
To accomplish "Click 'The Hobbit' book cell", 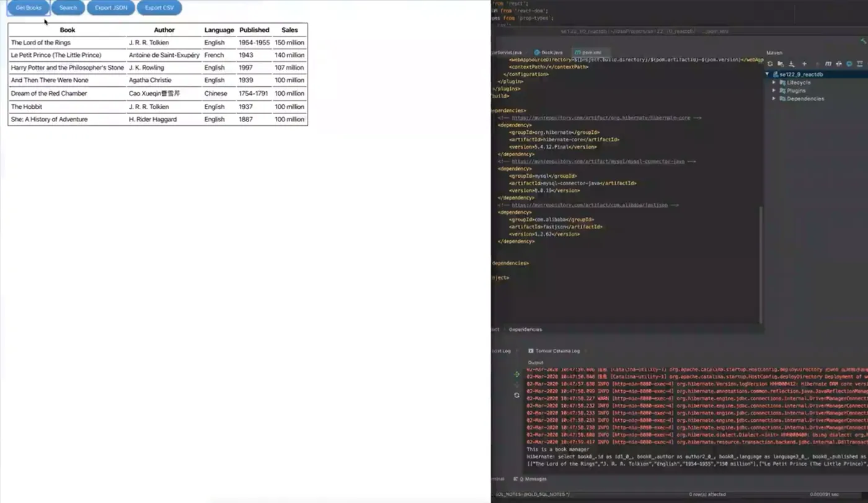I will tap(68, 107).
